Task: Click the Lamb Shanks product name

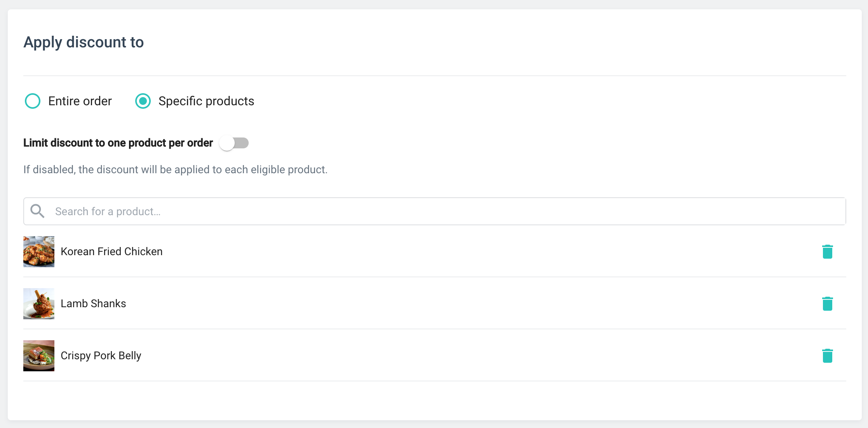Action: coord(93,304)
